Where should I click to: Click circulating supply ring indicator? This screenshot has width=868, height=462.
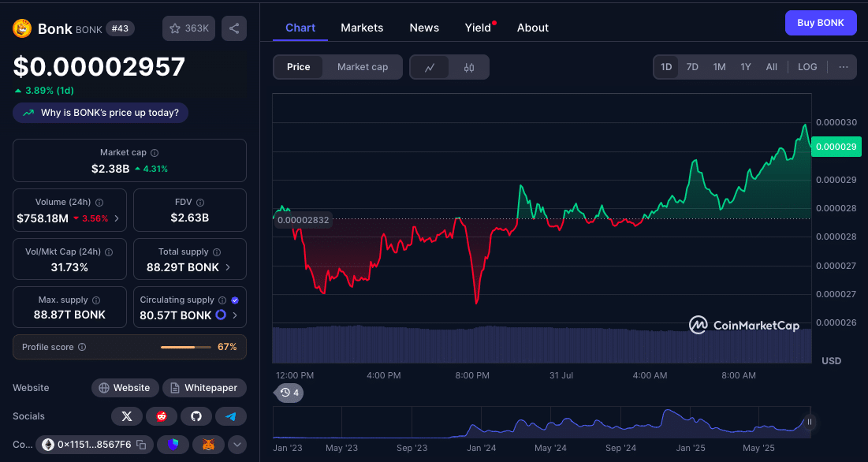(x=220, y=315)
